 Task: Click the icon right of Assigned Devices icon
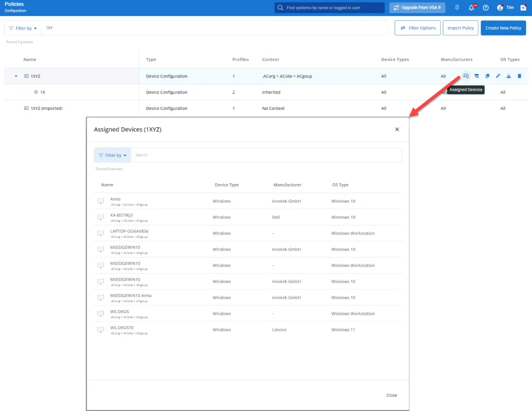[x=477, y=76]
